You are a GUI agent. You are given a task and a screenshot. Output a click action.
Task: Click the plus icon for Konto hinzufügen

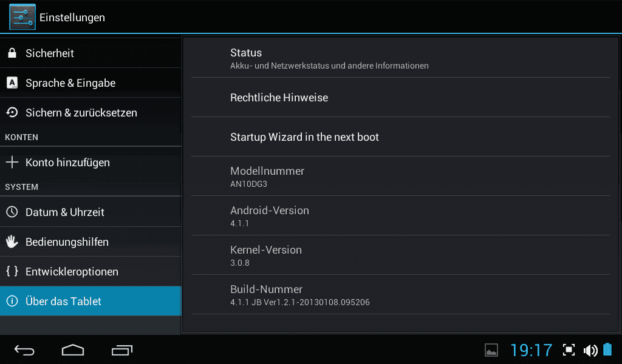(12, 162)
